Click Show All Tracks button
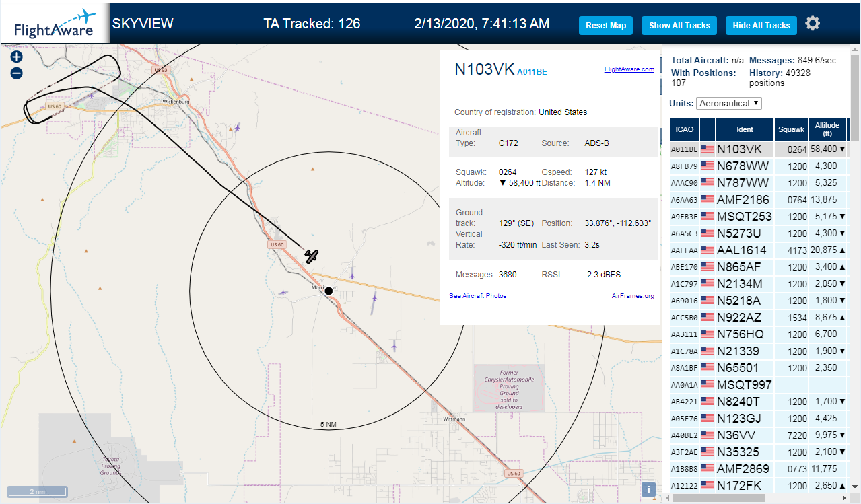The width and height of the screenshot is (861, 504). pyautogui.click(x=679, y=26)
